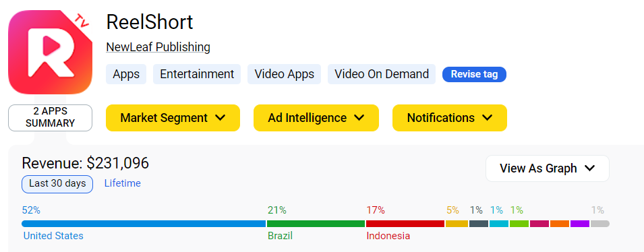644x252 pixels.
Task: Click the green Brazil revenue bar segment
Action: [x=316, y=224]
